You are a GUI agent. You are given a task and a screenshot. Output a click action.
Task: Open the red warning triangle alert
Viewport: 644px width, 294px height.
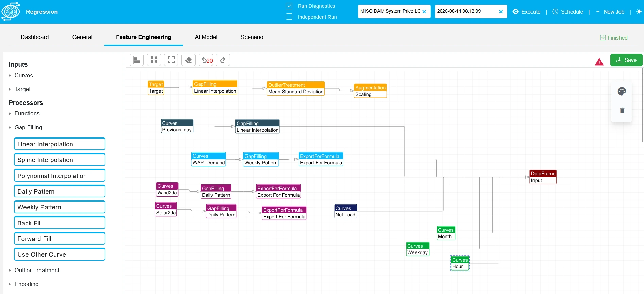coord(599,62)
